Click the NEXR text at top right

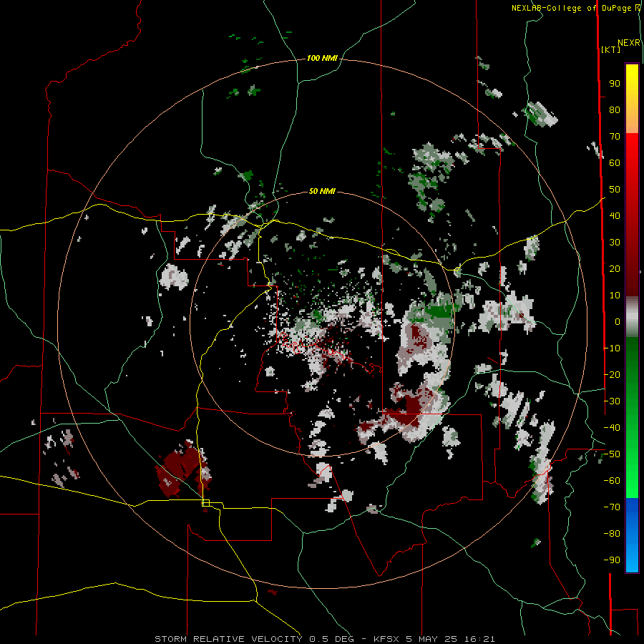629,43
